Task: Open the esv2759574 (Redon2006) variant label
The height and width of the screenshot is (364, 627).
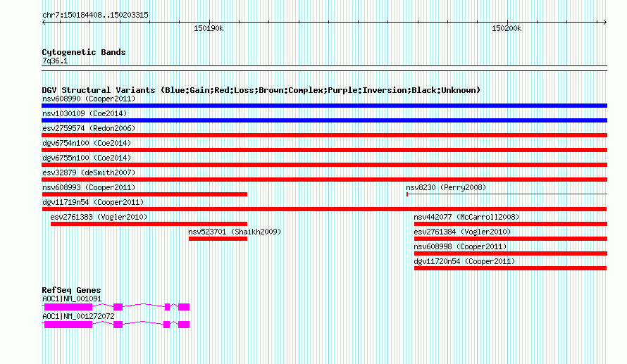Action: coord(89,128)
